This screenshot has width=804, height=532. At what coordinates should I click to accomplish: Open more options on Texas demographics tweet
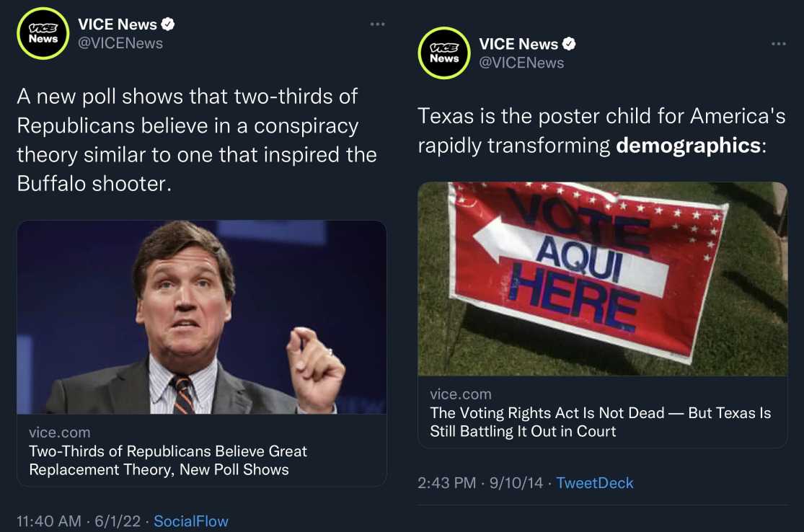(778, 44)
